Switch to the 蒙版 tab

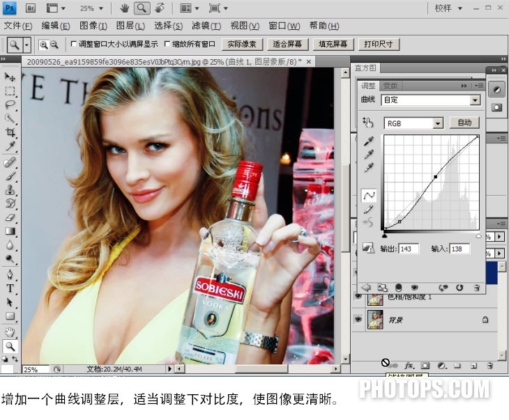click(390, 86)
